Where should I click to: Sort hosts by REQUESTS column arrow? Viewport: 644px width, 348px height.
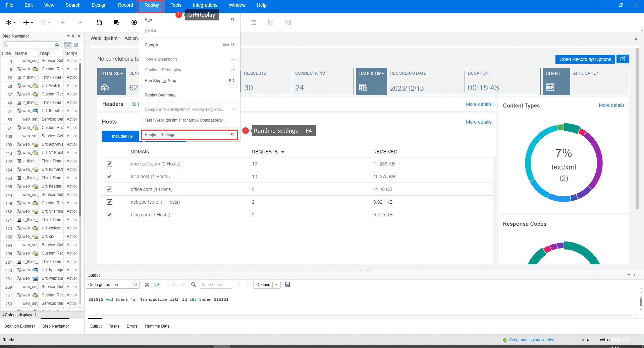coord(283,152)
